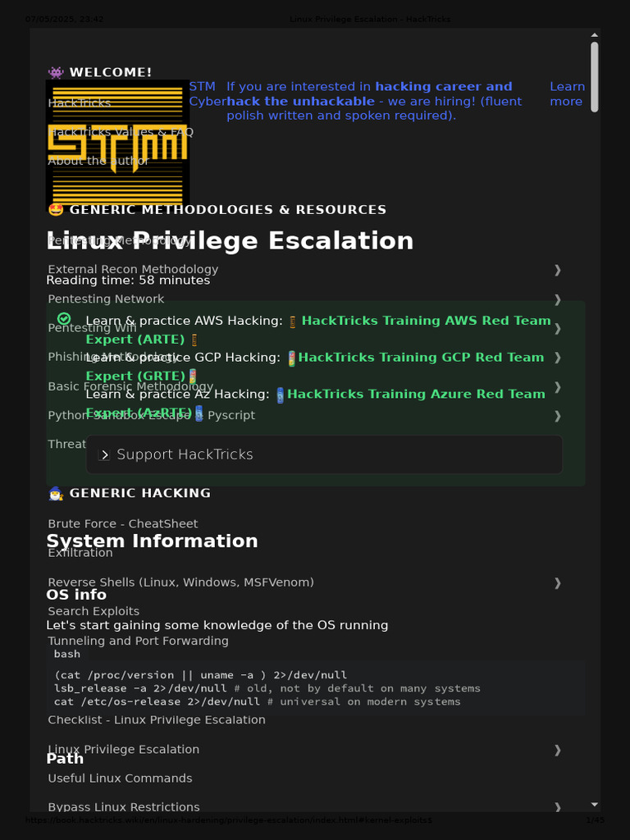Click the scroll down arrow
630x840 pixels.
pyautogui.click(x=594, y=804)
